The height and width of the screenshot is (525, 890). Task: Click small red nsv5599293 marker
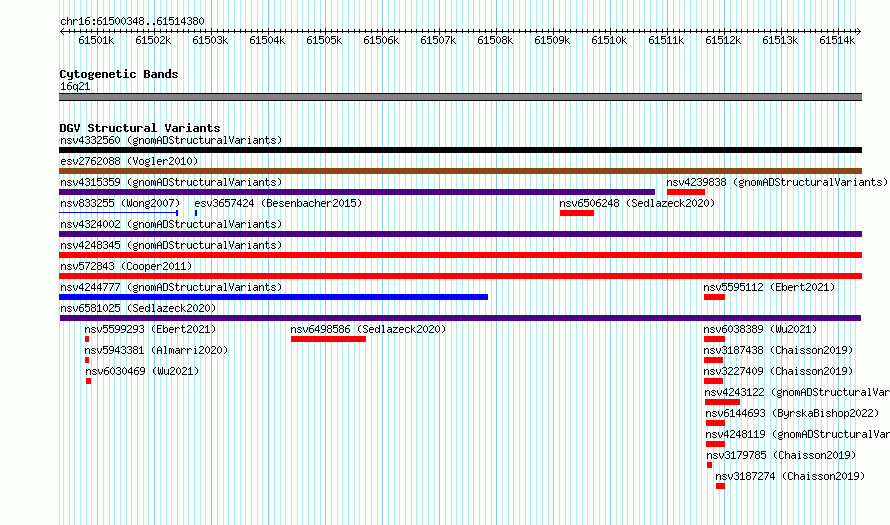[87, 339]
